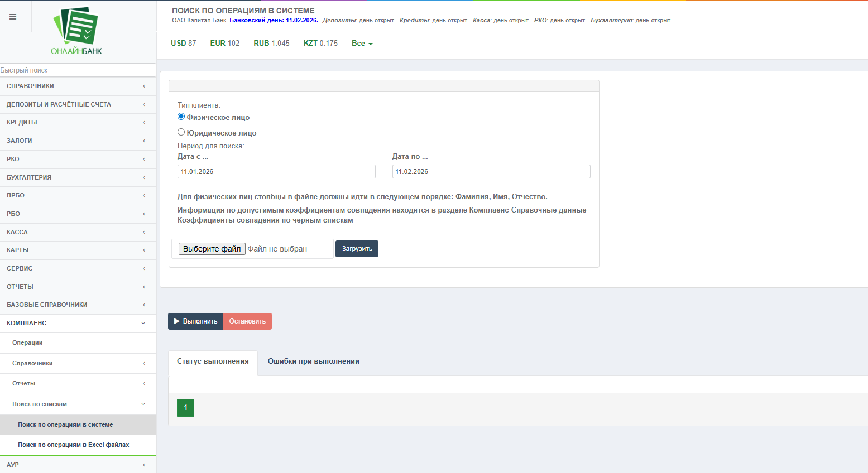Click the ОнлайнБанк logo
This screenshot has width=868, height=473.
click(76, 31)
